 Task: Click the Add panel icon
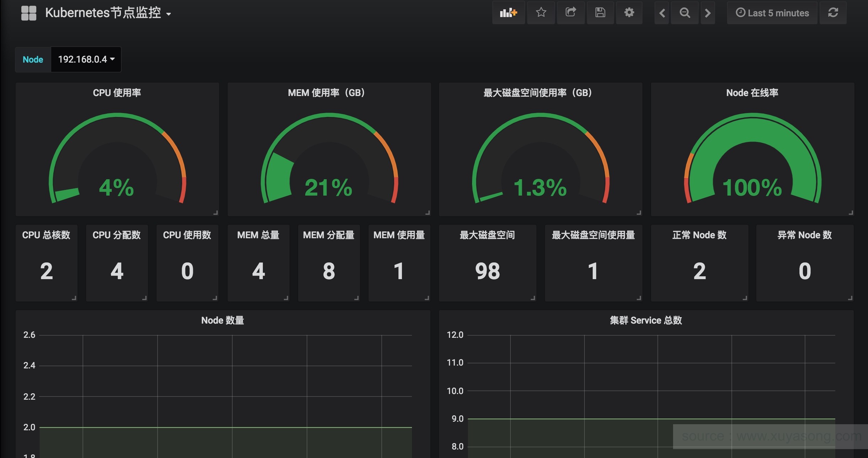[508, 13]
